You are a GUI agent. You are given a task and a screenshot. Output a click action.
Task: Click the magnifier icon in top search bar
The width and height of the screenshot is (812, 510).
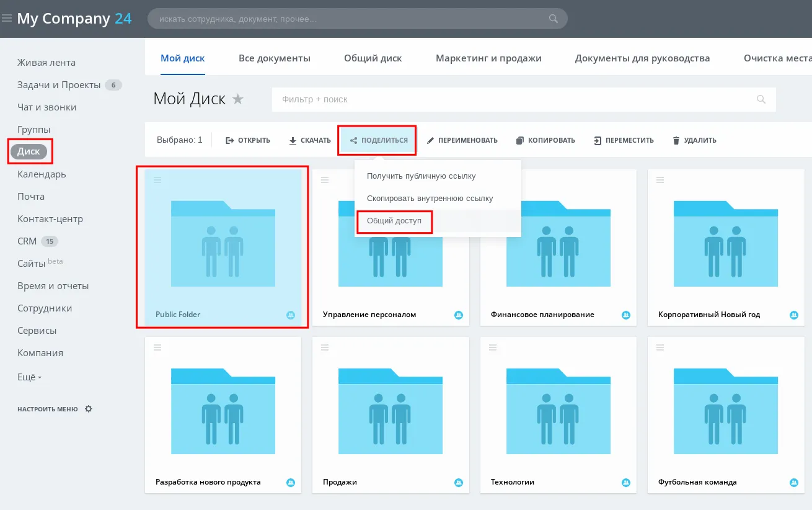[554, 19]
